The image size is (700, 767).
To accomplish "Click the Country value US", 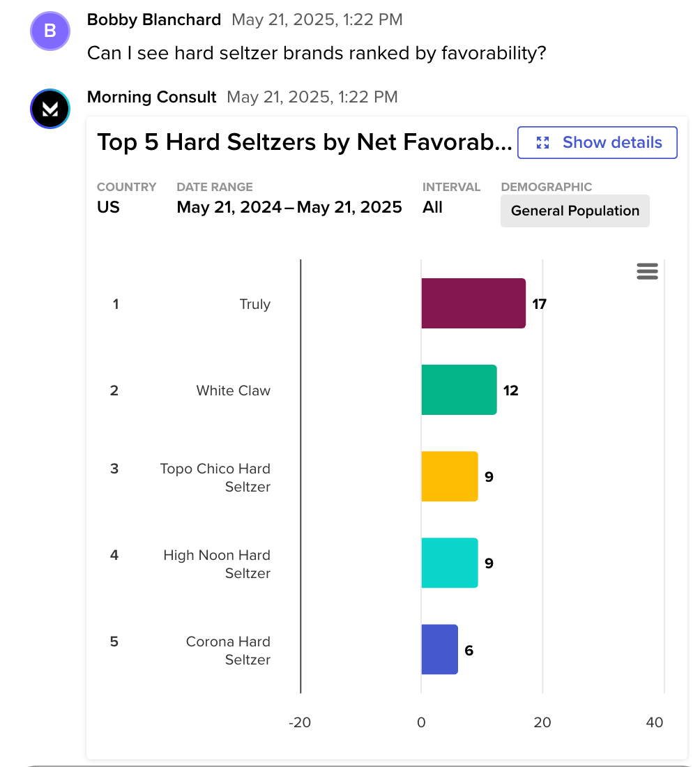I will click(108, 207).
